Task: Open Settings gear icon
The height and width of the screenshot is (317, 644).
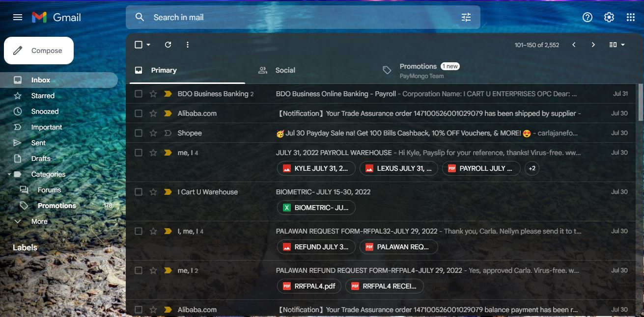Action: point(609,17)
